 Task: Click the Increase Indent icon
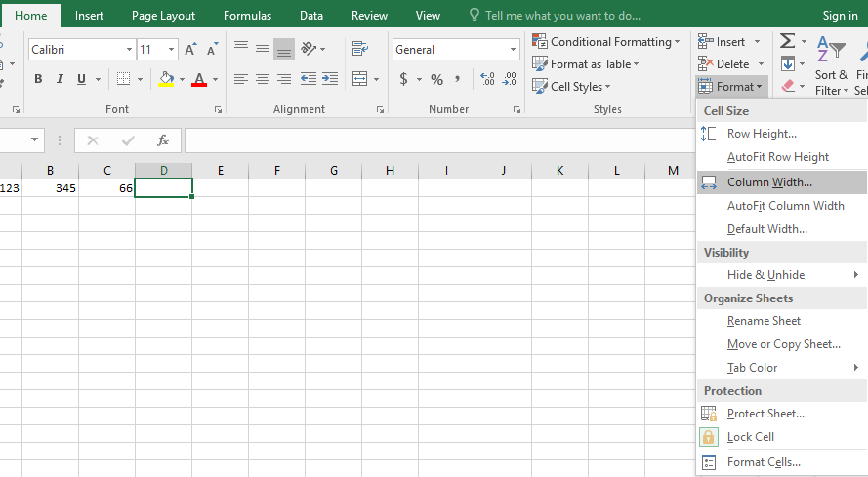tap(329, 79)
